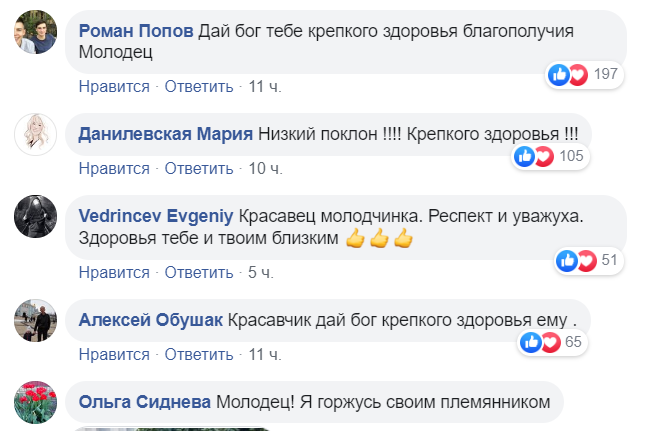Open reactions on Алексей Обушак's comment
Image resolution: width=645 pixels, height=431 pixels.
[539, 342]
